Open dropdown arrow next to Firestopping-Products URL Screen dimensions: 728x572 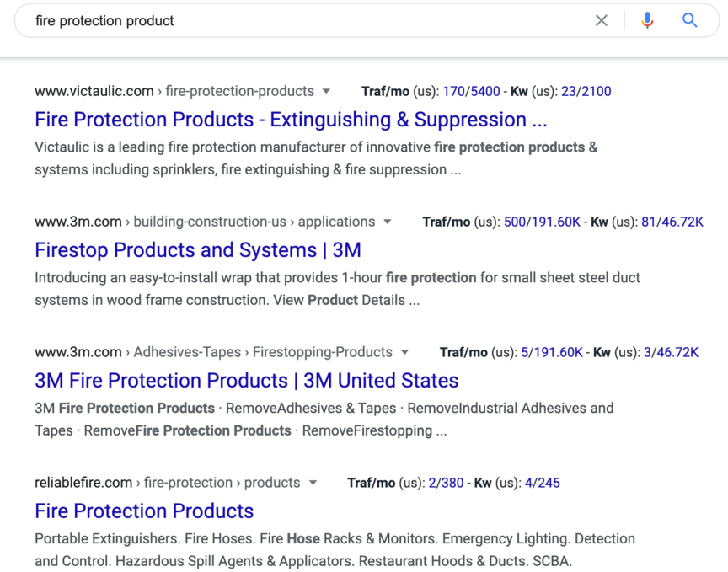point(404,352)
